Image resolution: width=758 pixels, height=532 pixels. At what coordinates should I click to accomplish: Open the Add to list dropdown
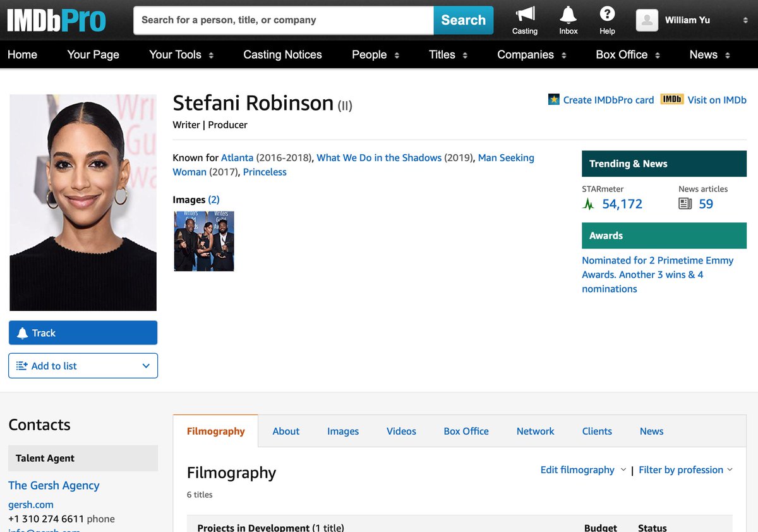coord(146,366)
